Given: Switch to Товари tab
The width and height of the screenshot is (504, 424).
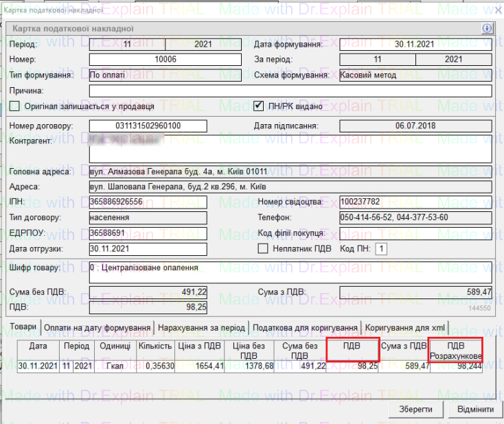Looking at the screenshot, I should pyautogui.click(x=23, y=327).
